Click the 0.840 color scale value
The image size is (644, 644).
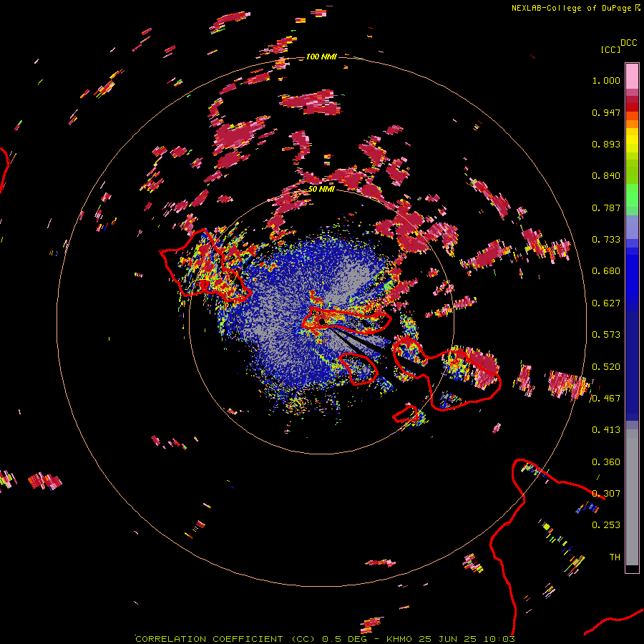606,176
